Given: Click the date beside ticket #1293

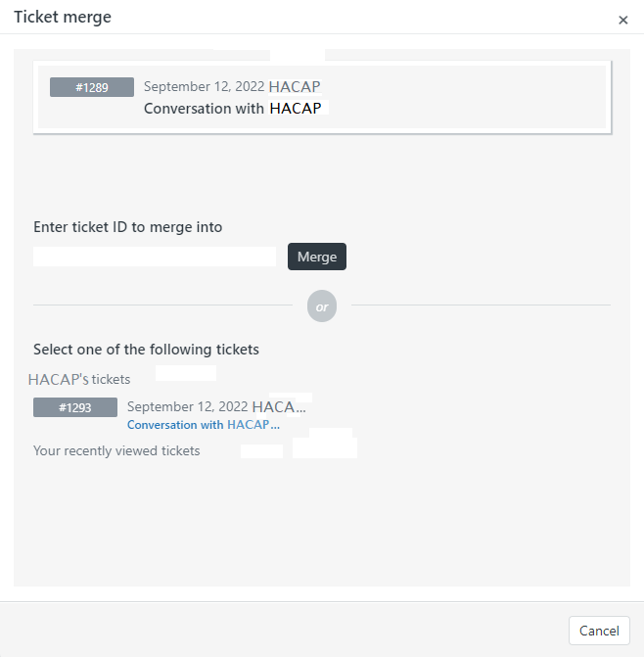Looking at the screenshot, I should coord(187,406).
